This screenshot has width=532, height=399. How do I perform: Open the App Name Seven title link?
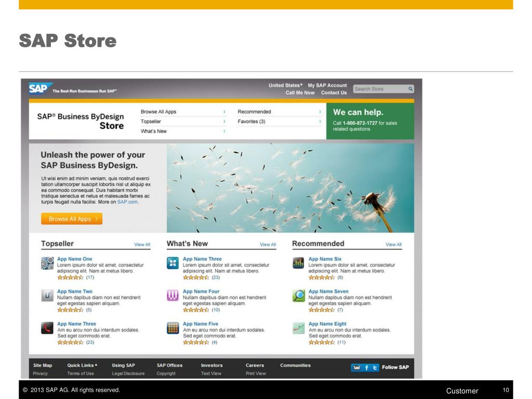[328, 291]
